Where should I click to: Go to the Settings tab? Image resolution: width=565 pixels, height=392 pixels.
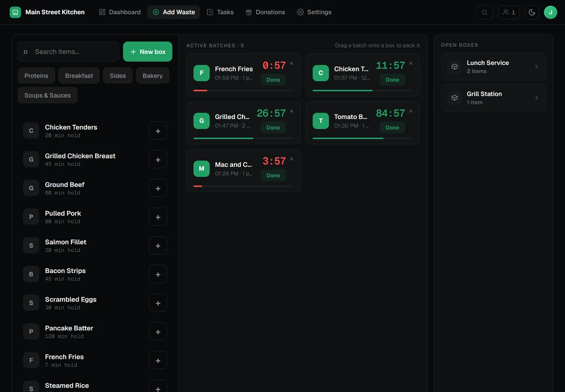(314, 12)
